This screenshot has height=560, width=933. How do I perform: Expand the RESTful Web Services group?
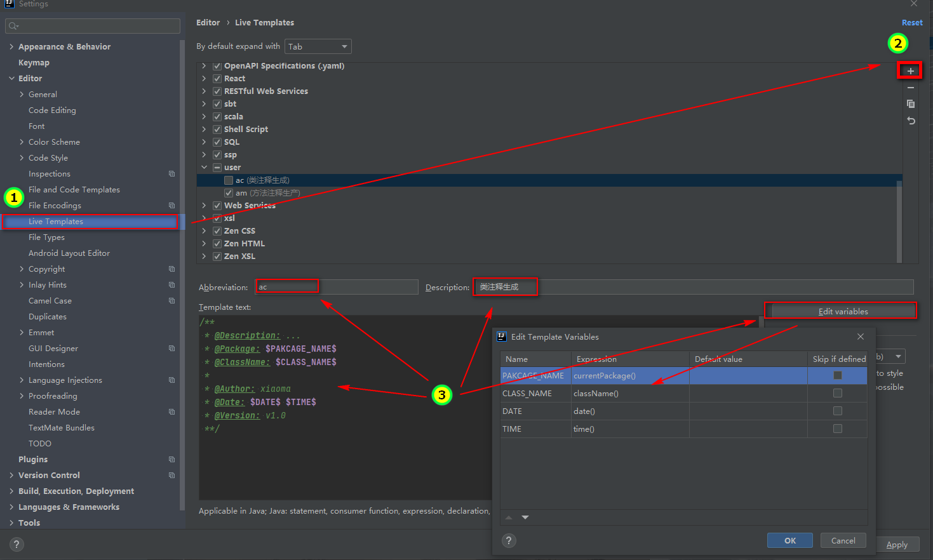204,91
